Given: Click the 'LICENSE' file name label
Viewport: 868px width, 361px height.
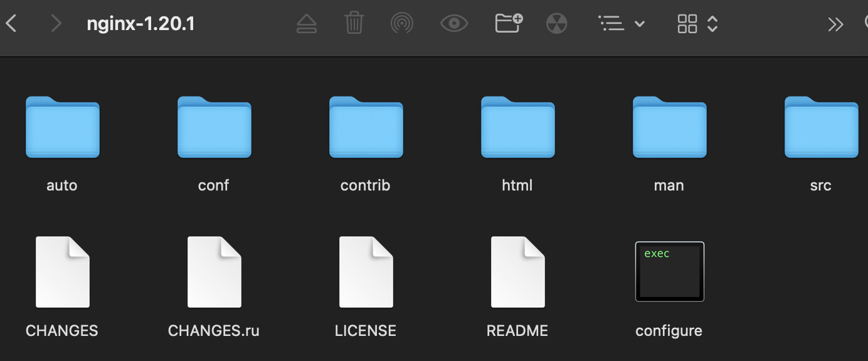Looking at the screenshot, I should [x=366, y=331].
